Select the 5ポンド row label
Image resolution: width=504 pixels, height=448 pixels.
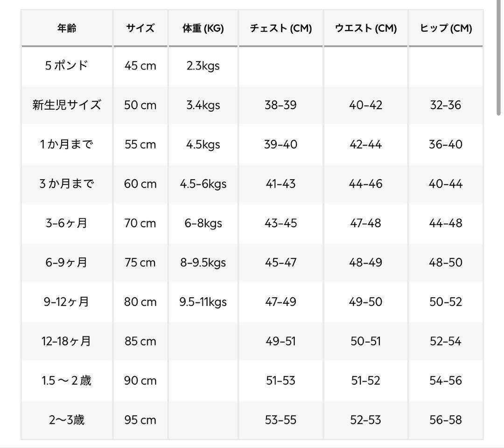tap(67, 66)
